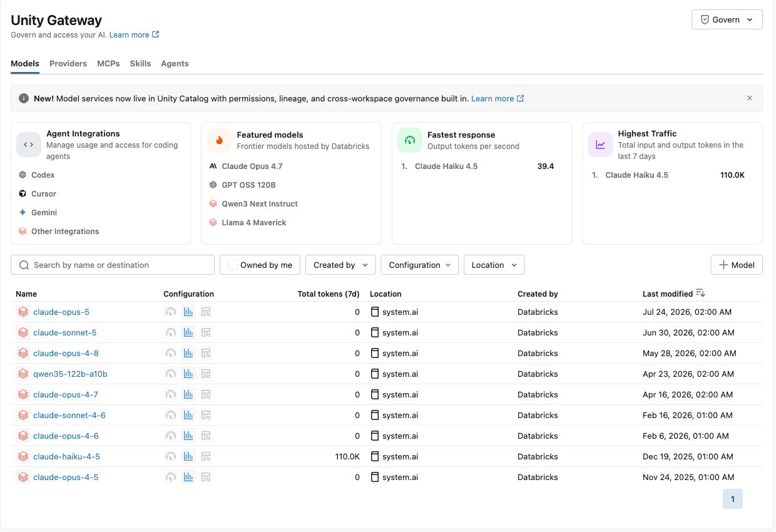This screenshot has height=532, width=776.
Task: Dismiss the New model services banner
Action: tap(750, 98)
